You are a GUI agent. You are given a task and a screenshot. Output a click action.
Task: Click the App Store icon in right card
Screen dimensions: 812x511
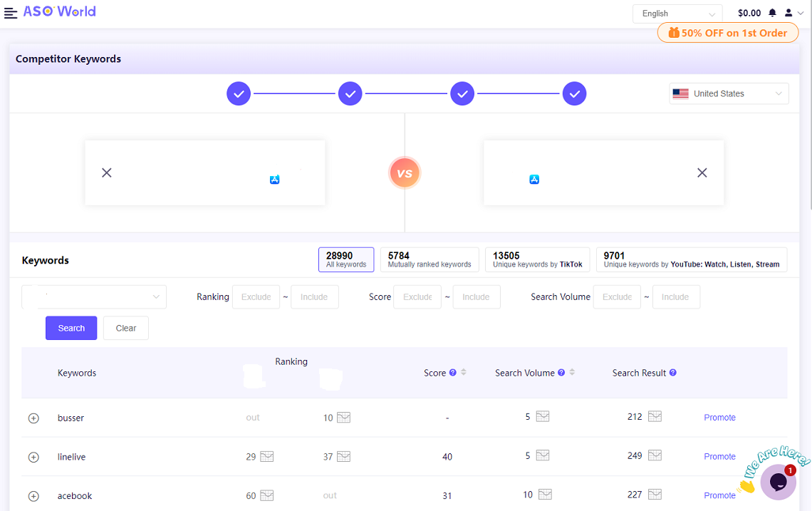click(x=534, y=180)
